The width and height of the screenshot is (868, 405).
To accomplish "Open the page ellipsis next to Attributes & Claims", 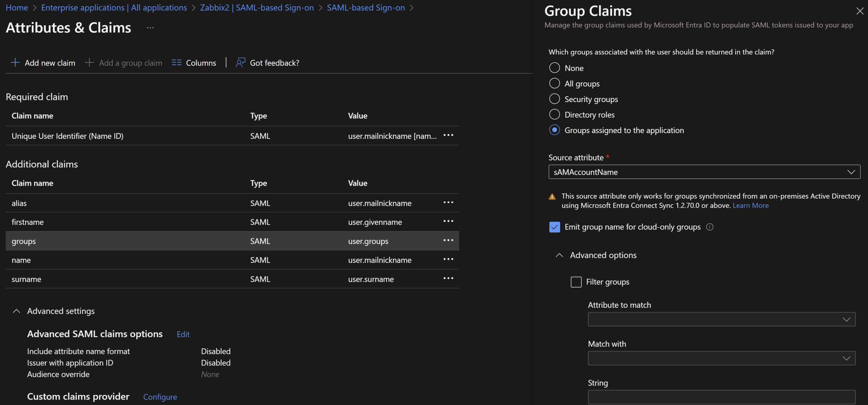I will coord(151,28).
